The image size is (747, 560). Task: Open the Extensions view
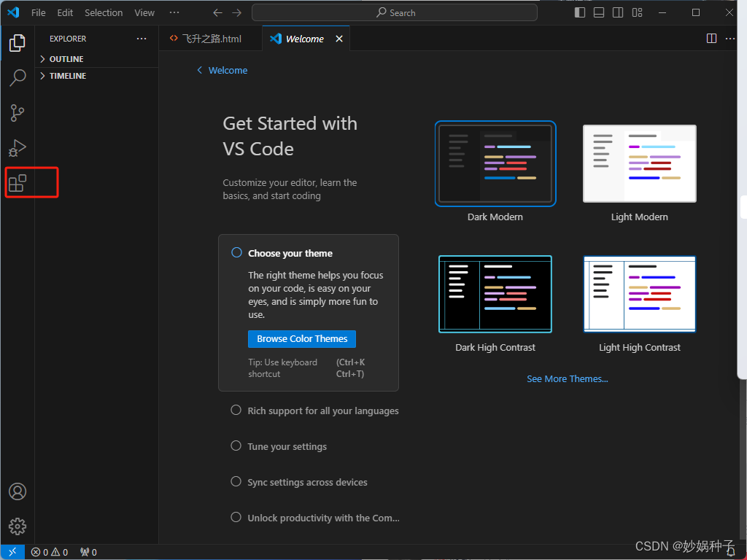point(18,183)
